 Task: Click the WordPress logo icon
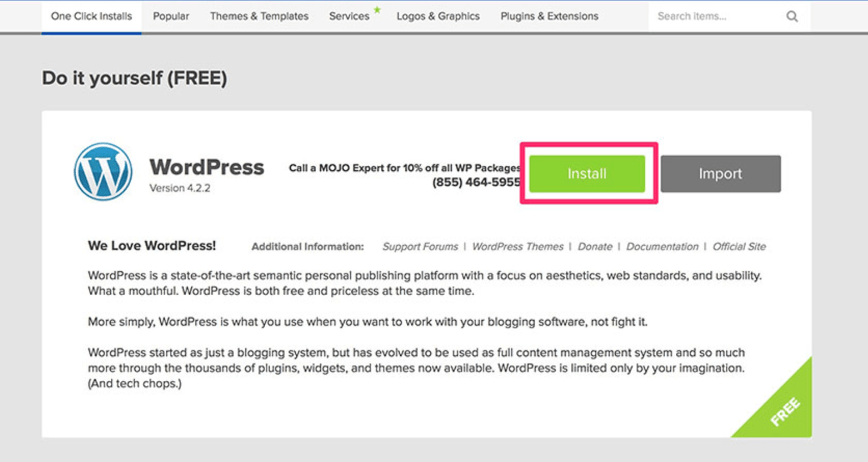point(103,172)
